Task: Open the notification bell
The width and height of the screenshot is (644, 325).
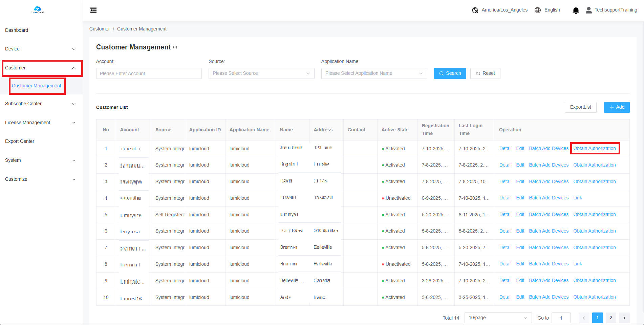Action: pos(576,10)
